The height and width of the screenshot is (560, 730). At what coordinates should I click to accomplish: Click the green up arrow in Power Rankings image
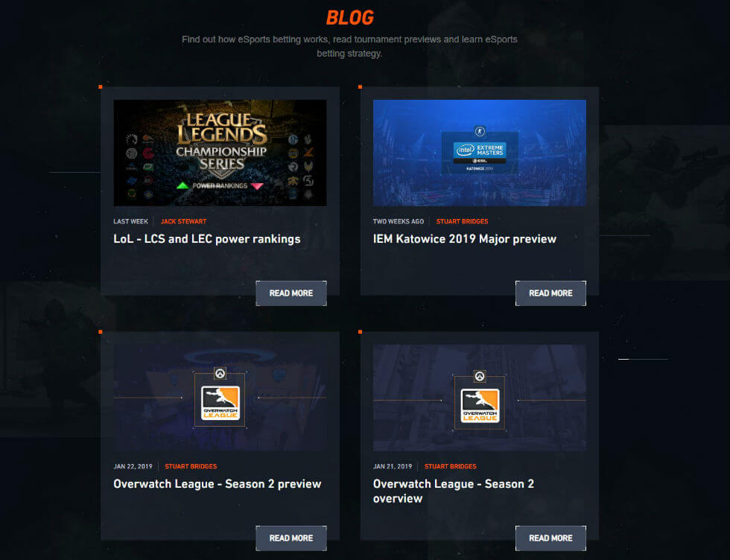pos(182,185)
